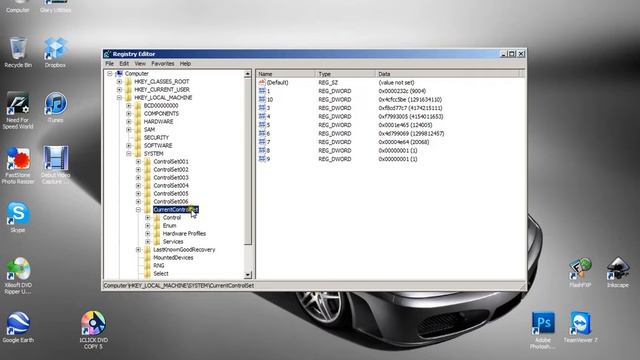This screenshot has width=640, height=360.
Task: Launch Need For Speed World shortcut
Action: point(18,109)
